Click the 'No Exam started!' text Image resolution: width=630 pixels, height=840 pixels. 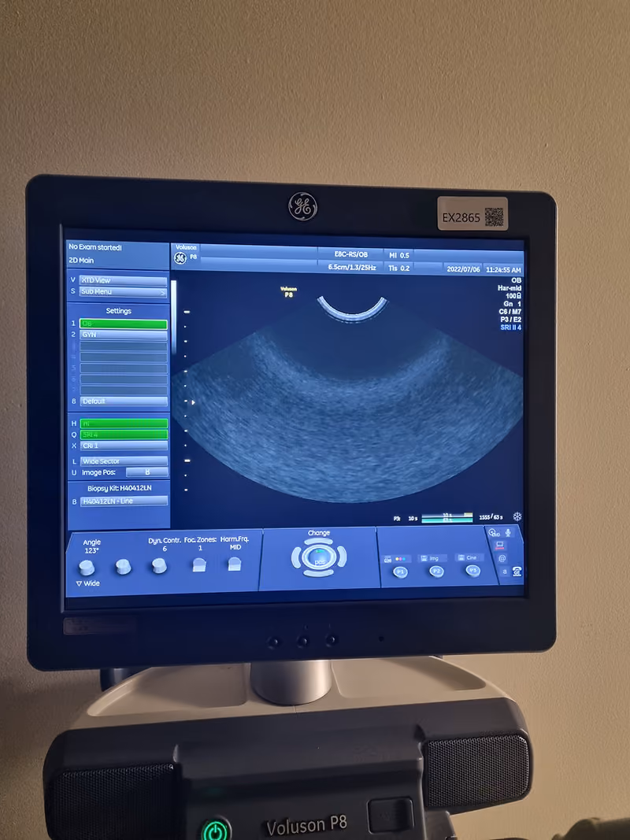point(95,247)
